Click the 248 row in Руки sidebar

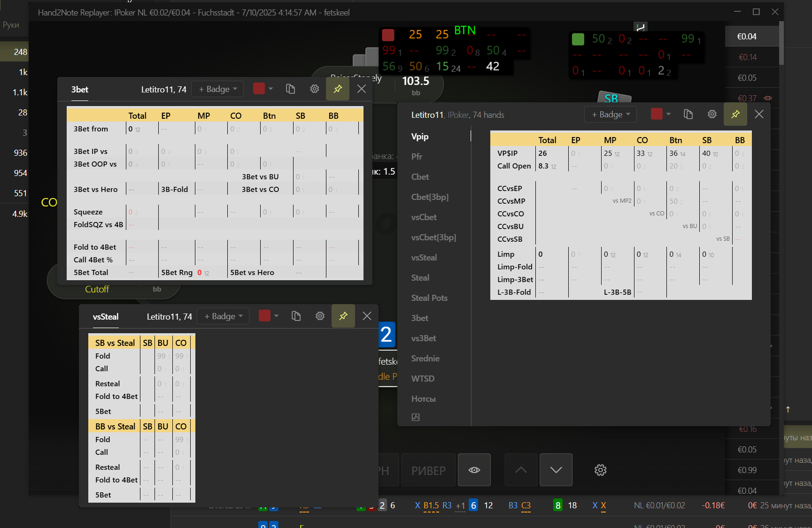tap(14, 52)
